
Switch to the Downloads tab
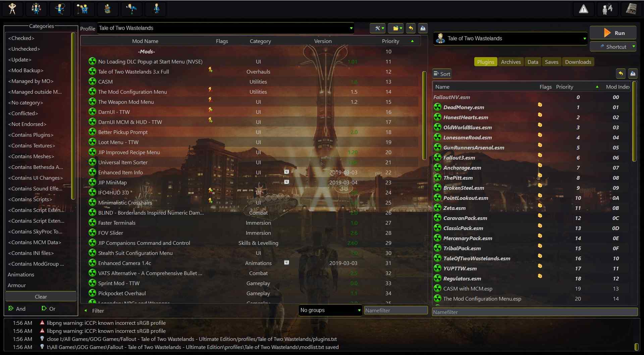coord(578,62)
